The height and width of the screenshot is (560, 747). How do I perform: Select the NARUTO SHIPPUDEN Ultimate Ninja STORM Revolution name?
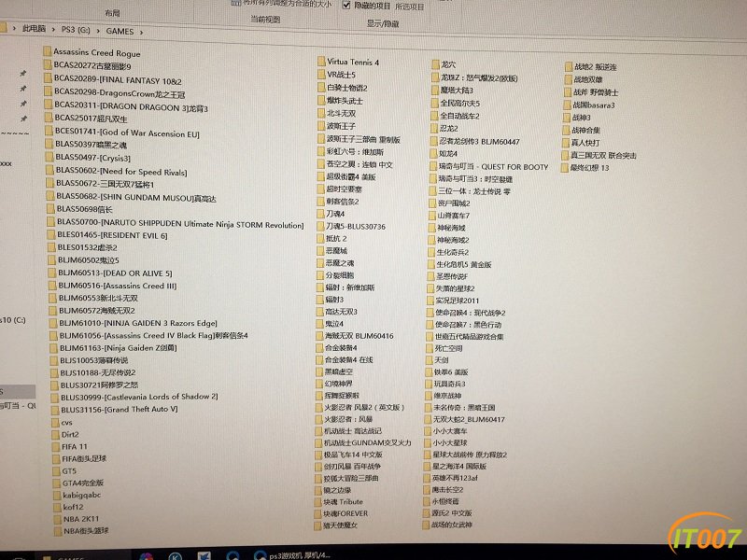[x=180, y=223]
